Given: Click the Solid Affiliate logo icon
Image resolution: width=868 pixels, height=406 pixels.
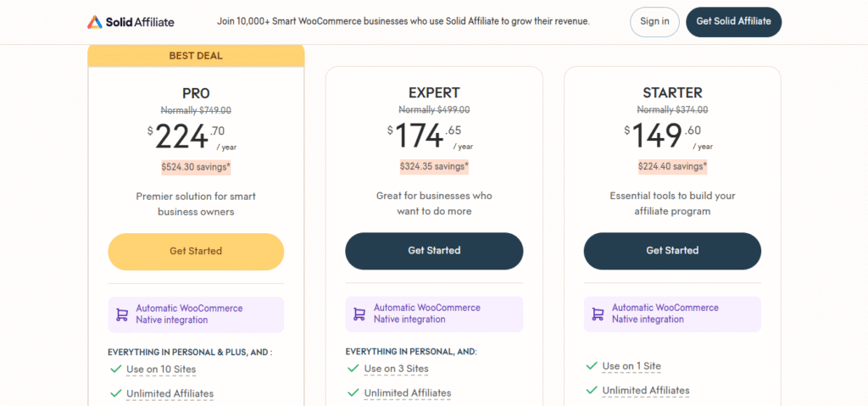Looking at the screenshot, I should [95, 21].
